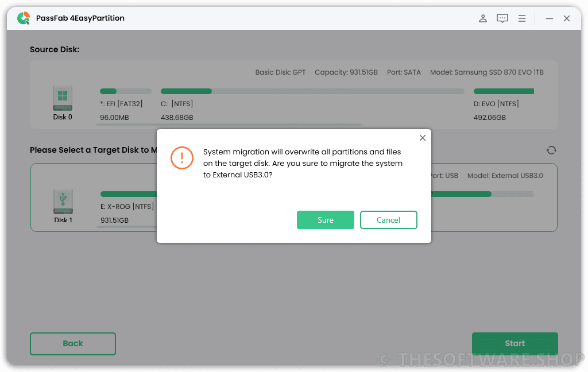Start the migration with Start button
588x372 pixels.
515,343
